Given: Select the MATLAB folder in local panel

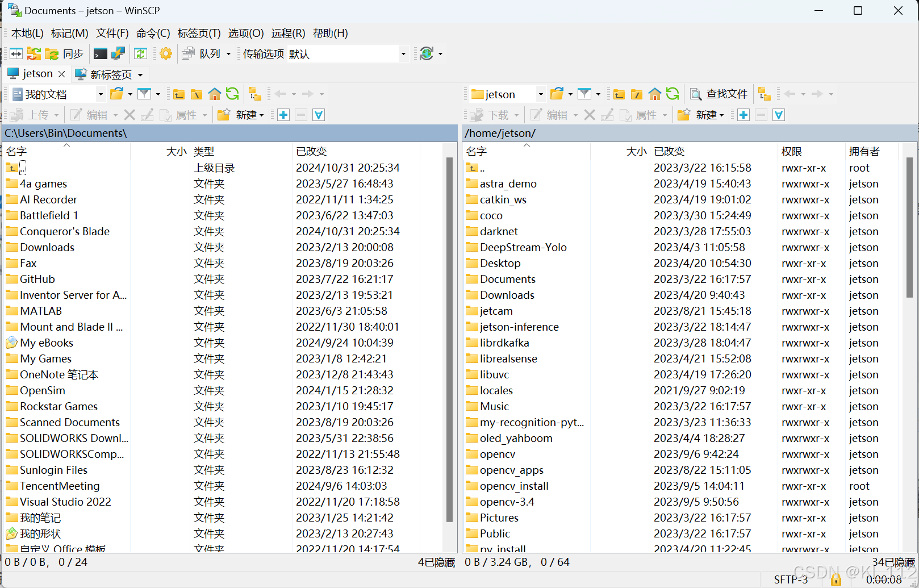Looking at the screenshot, I should (x=41, y=311).
